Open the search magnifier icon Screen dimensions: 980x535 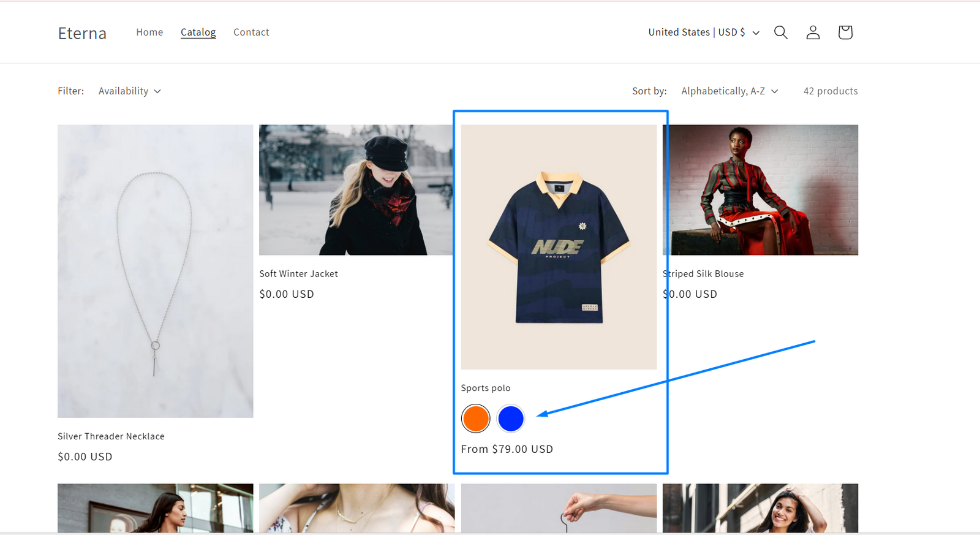780,32
